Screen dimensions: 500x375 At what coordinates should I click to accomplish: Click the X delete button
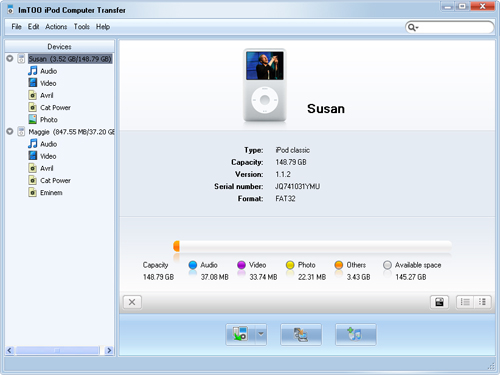(132, 302)
